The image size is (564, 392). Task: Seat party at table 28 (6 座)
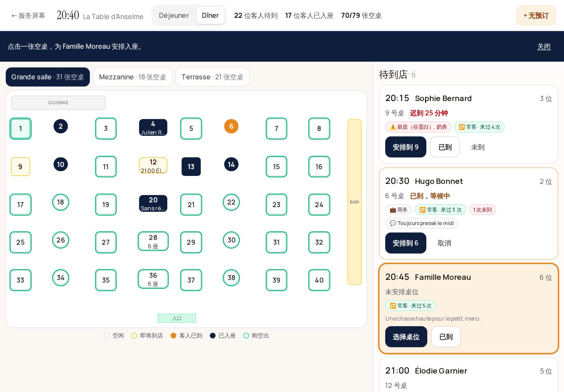(x=153, y=241)
